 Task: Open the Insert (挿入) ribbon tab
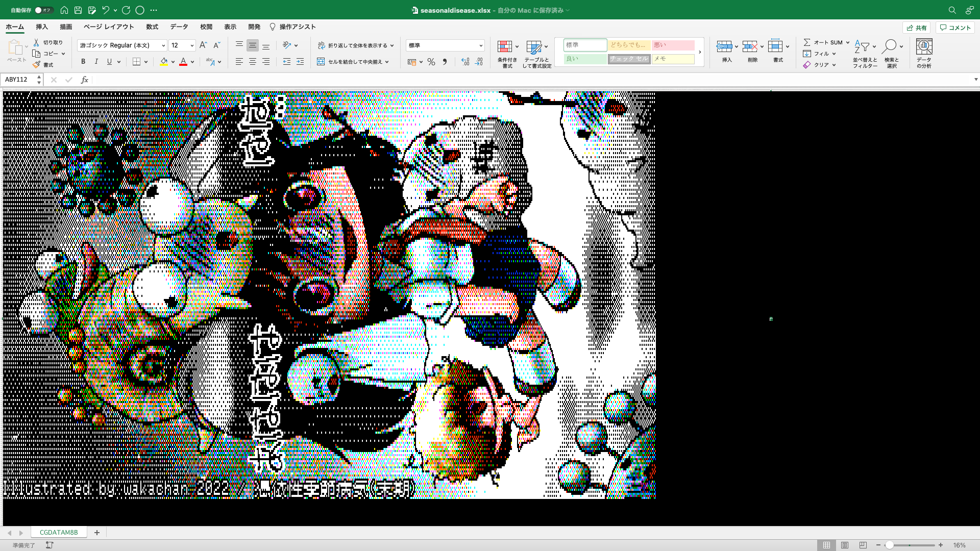(x=42, y=27)
